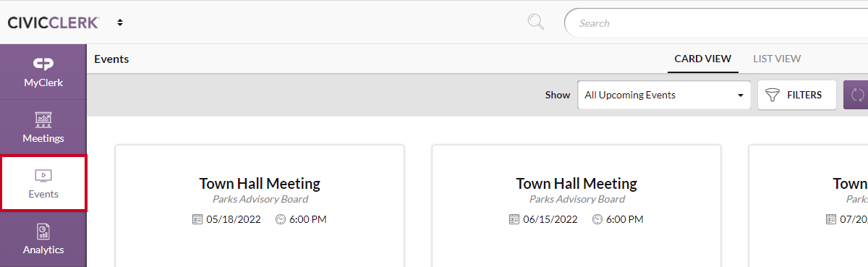Click the purple refresh button
Image resolution: width=868 pixels, height=267 pixels.
point(856,95)
